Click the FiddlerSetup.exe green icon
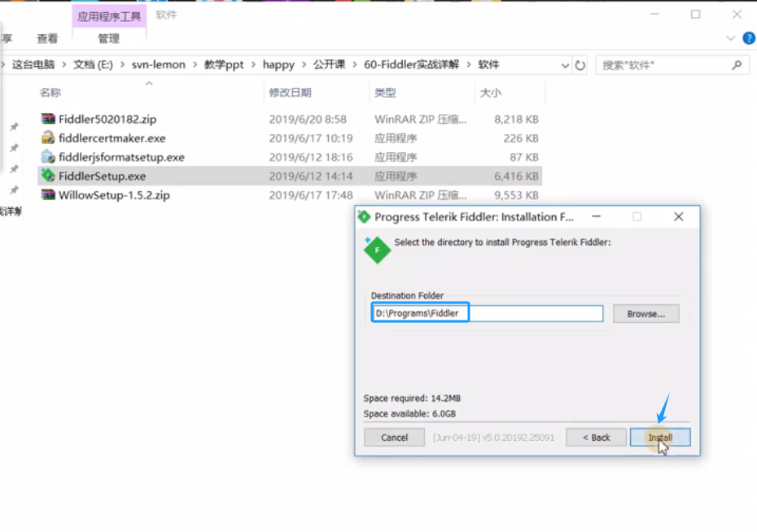The height and width of the screenshot is (532, 757). (x=48, y=176)
